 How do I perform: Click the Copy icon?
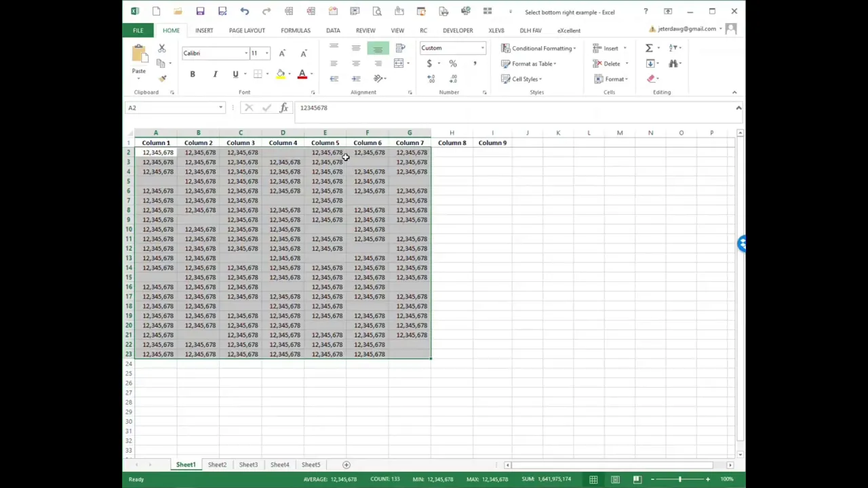pos(161,63)
